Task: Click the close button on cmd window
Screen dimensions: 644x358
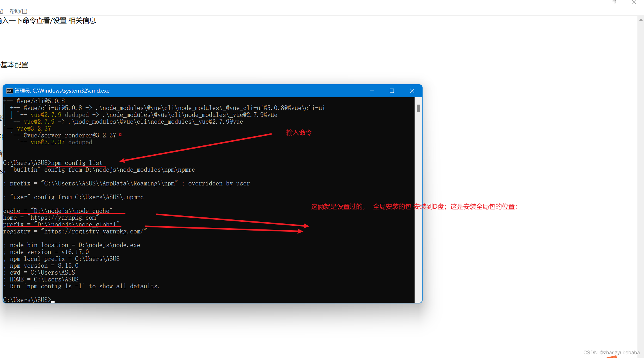Action: 412,90
